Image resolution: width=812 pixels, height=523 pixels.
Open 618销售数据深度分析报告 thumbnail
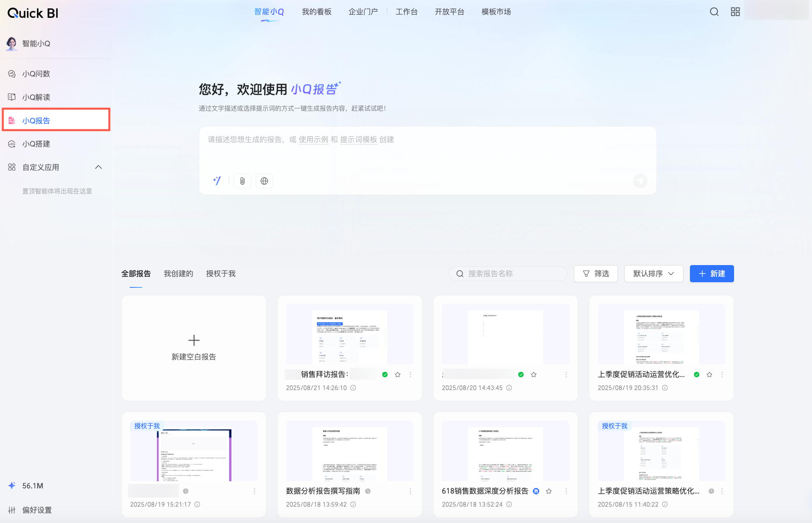tap(505, 451)
